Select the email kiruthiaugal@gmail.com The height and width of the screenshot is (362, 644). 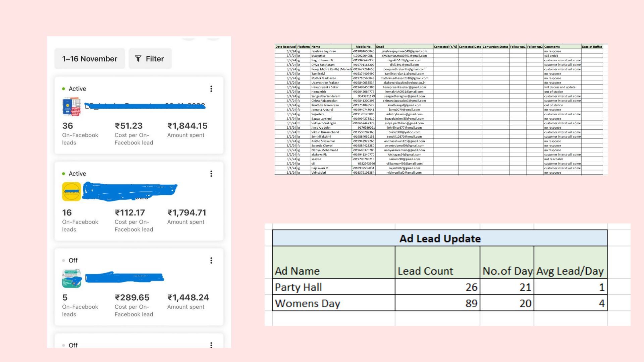404,105
